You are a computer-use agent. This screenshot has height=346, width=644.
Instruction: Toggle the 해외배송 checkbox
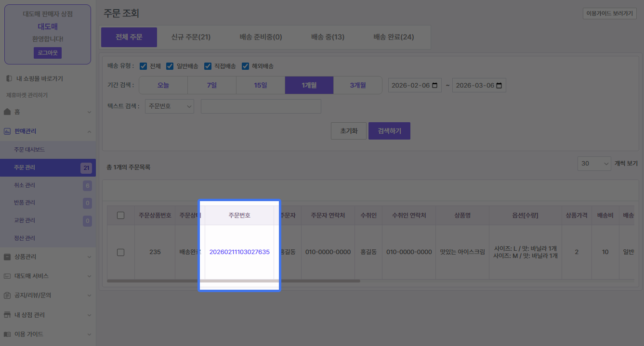click(x=245, y=66)
